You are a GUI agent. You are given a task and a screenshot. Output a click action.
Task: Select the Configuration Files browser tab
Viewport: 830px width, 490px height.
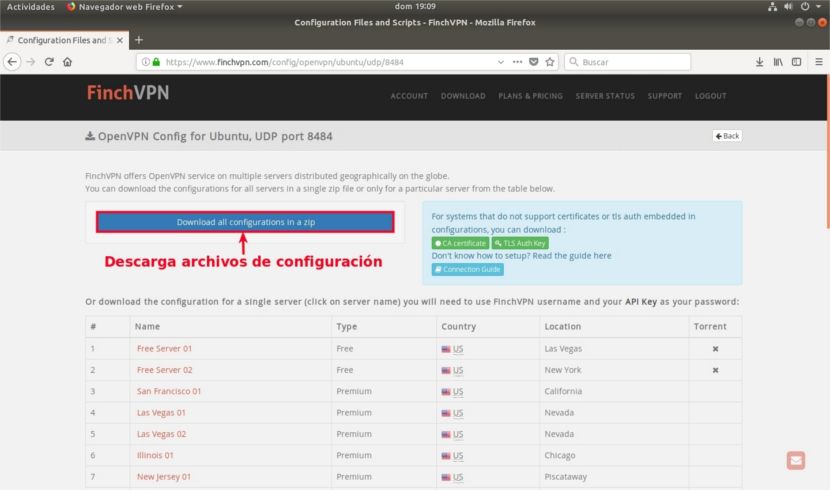[65, 40]
